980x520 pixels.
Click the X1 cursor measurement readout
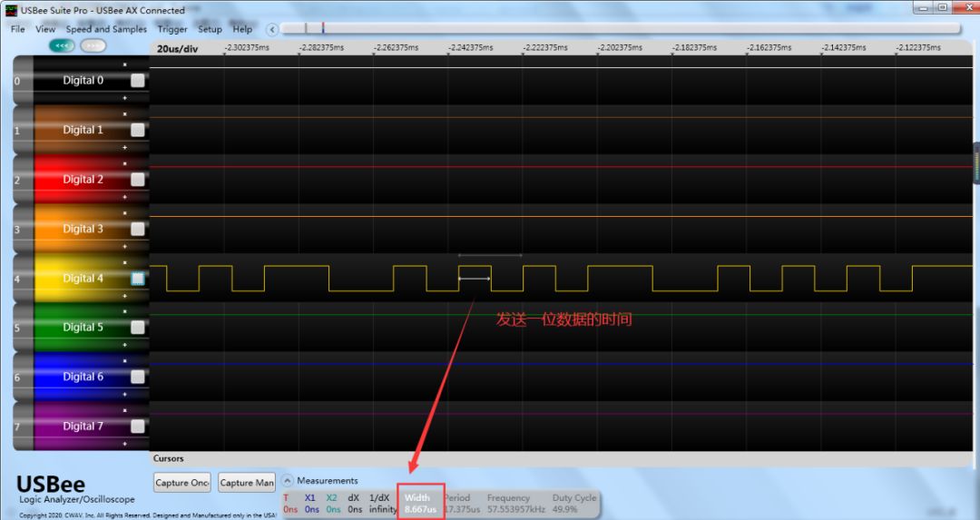pos(310,504)
